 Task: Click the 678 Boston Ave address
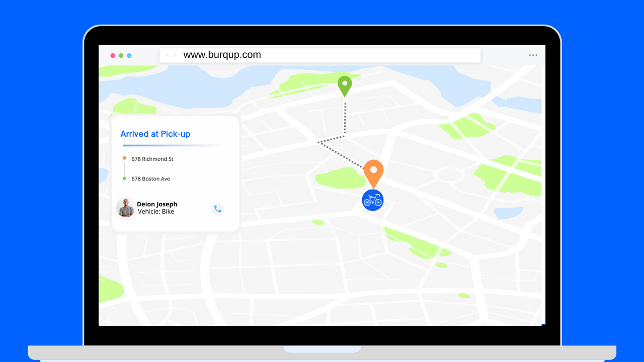point(150,178)
